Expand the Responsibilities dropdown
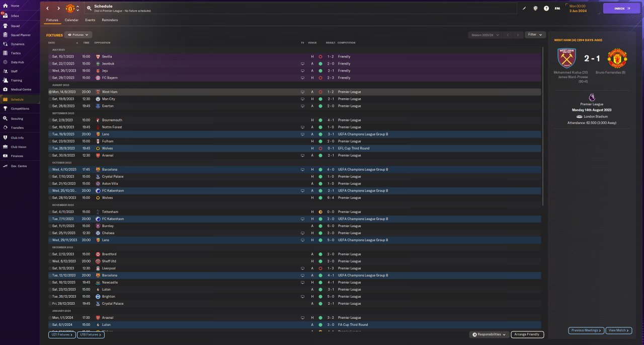Viewport: 644px width, 345px height. pyautogui.click(x=489, y=334)
